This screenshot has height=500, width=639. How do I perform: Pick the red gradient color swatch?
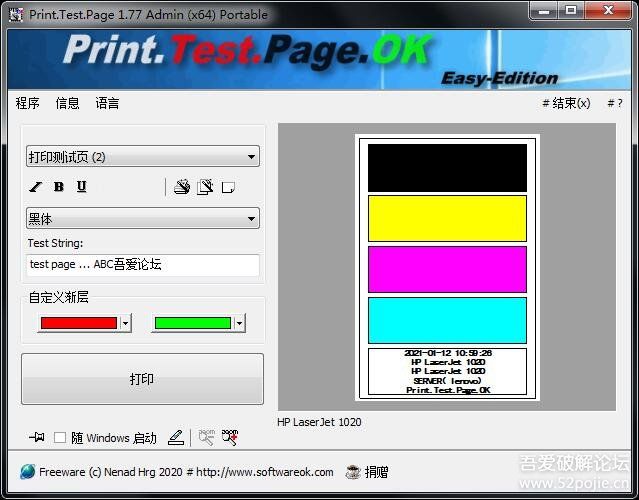tap(79, 323)
